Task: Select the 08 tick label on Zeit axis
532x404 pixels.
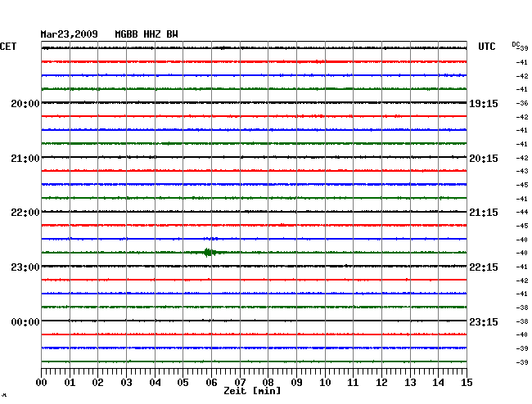Action: tap(268, 382)
